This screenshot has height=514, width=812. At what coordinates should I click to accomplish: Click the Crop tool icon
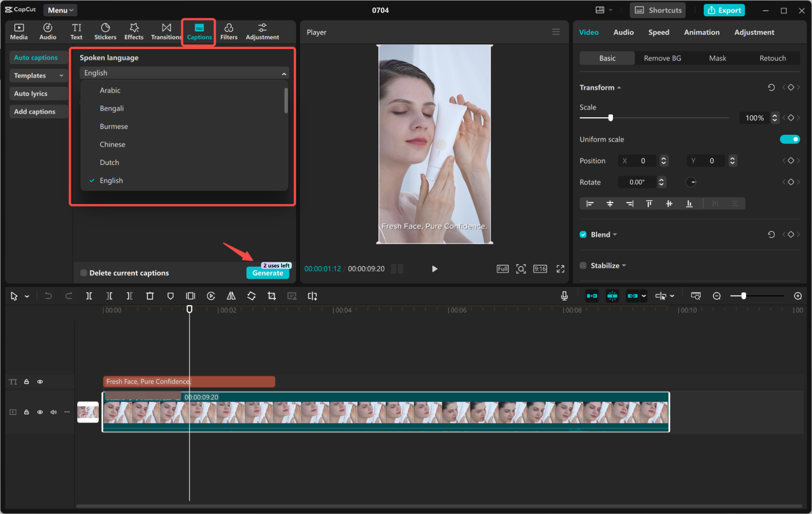click(x=272, y=296)
